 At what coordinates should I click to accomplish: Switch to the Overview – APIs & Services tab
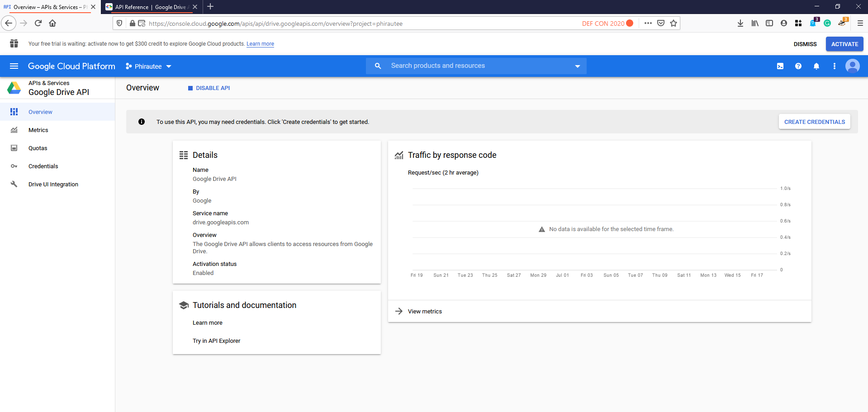50,7
